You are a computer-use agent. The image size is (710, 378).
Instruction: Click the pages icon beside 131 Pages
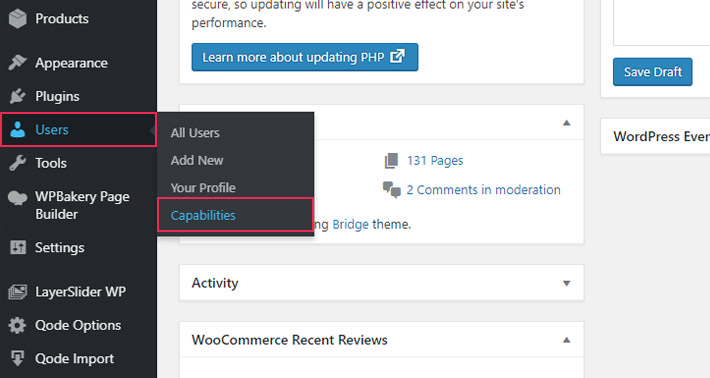coord(391,161)
